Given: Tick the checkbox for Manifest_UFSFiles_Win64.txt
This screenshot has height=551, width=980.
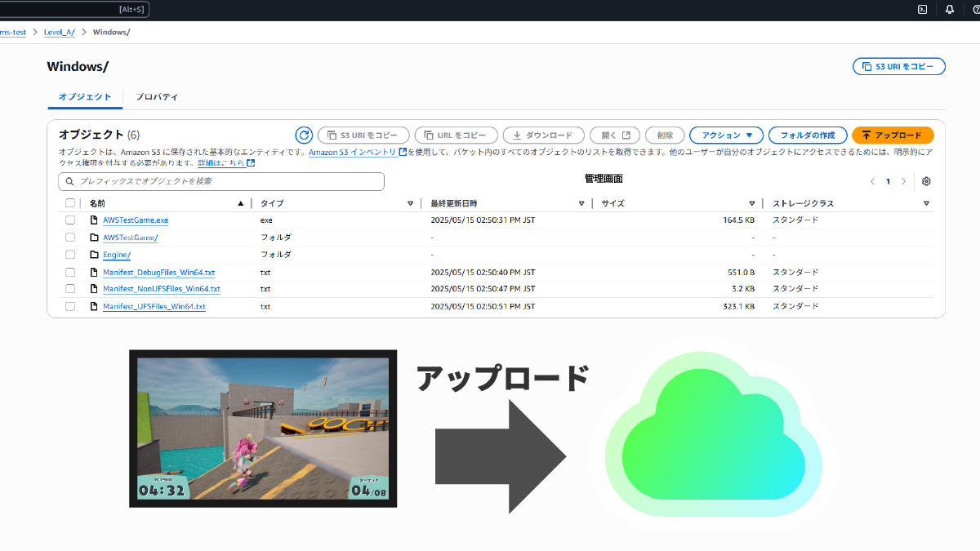Looking at the screenshot, I should click(70, 306).
